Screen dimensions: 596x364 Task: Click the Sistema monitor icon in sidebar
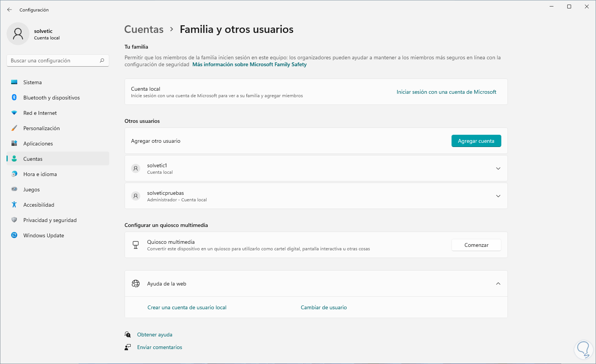tap(14, 82)
